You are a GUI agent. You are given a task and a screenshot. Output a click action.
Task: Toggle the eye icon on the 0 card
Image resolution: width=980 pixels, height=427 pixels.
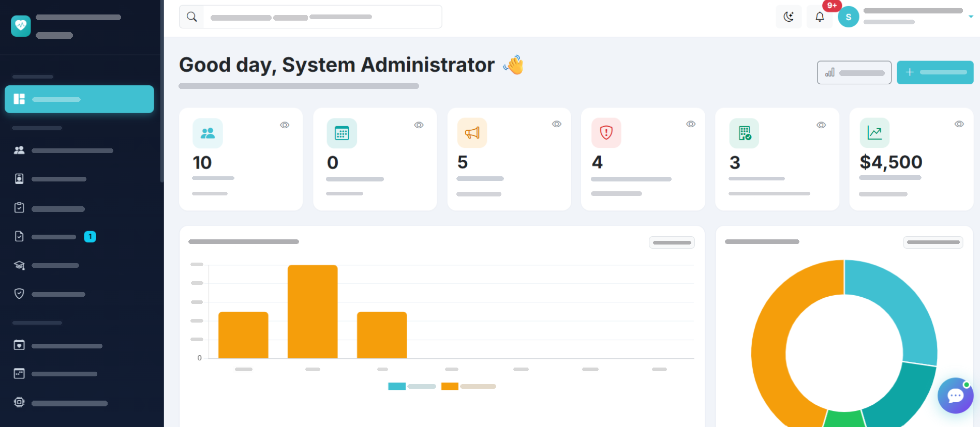coord(419,125)
